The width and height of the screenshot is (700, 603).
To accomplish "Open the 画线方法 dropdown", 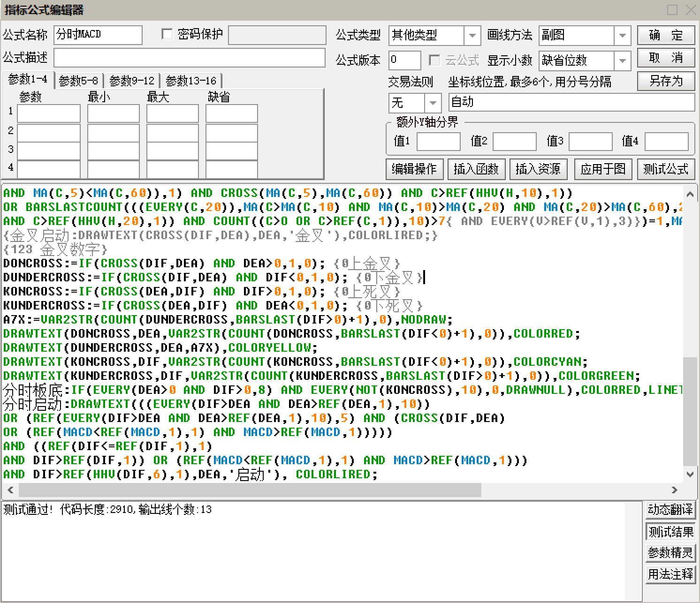I will (622, 35).
